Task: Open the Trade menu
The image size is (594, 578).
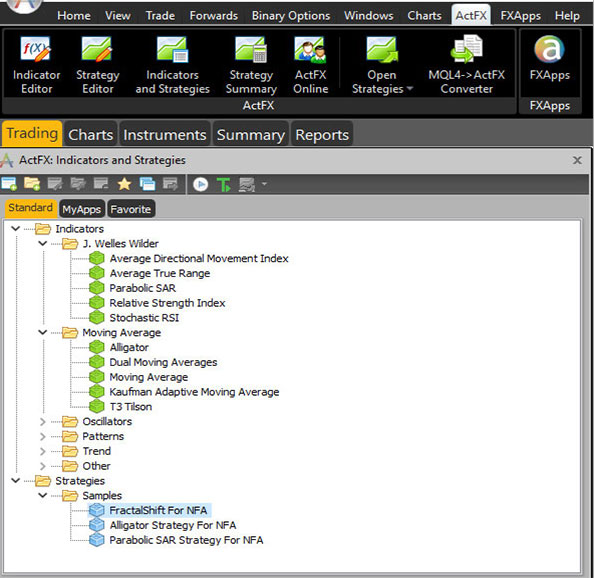Action: 160,16
